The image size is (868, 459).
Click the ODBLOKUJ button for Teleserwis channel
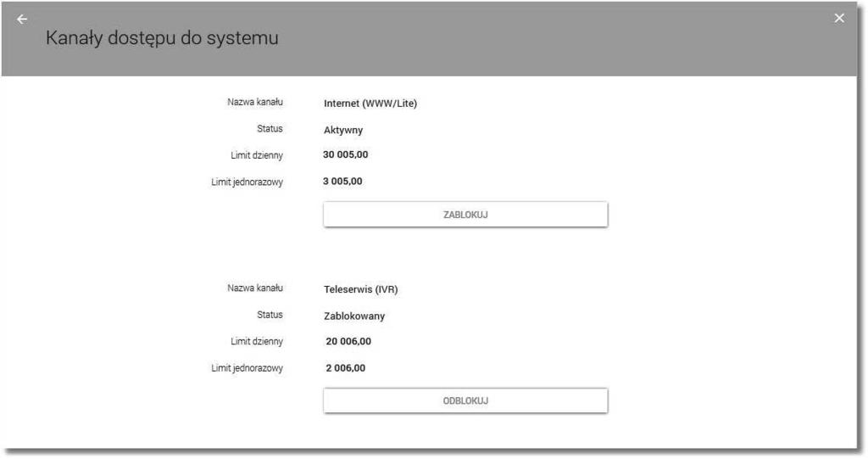(x=465, y=400)
